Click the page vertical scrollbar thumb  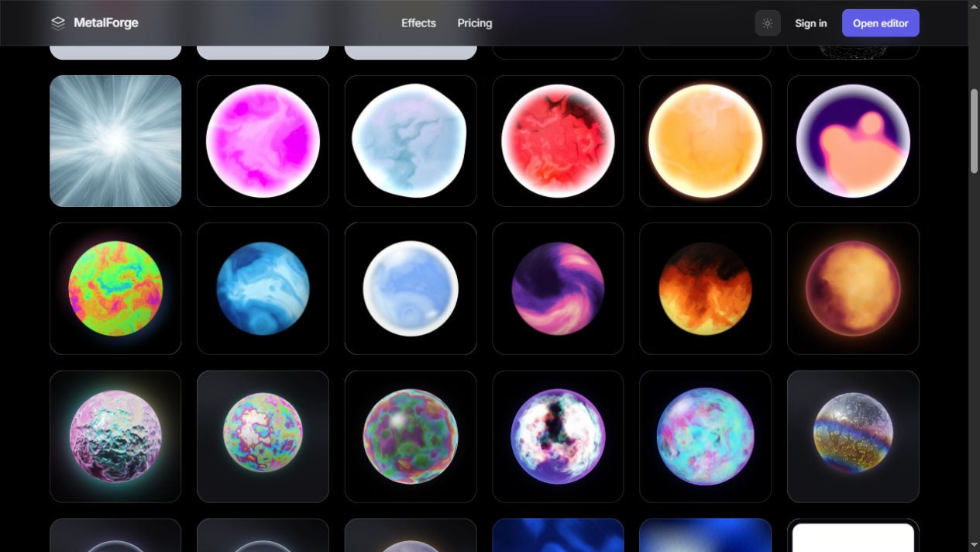(x=974, y=131)
